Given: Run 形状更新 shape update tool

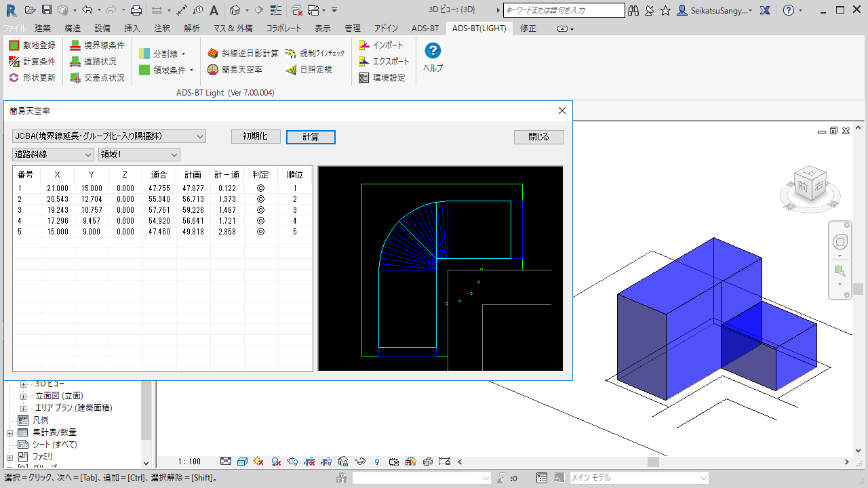Looking at the screenshot, I should coord(32,78).
